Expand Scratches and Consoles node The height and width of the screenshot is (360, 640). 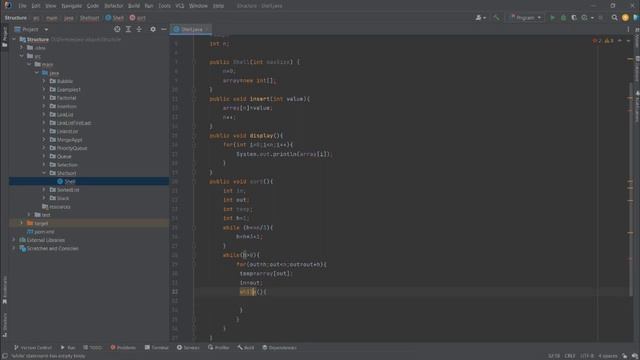tap(14, 248)
